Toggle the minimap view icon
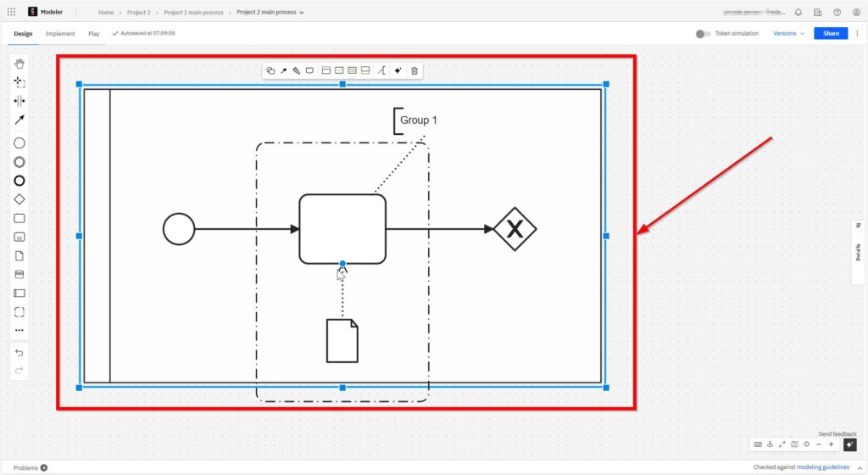The height and width of the screenshot is (475, 868). [x=794, y=444]
